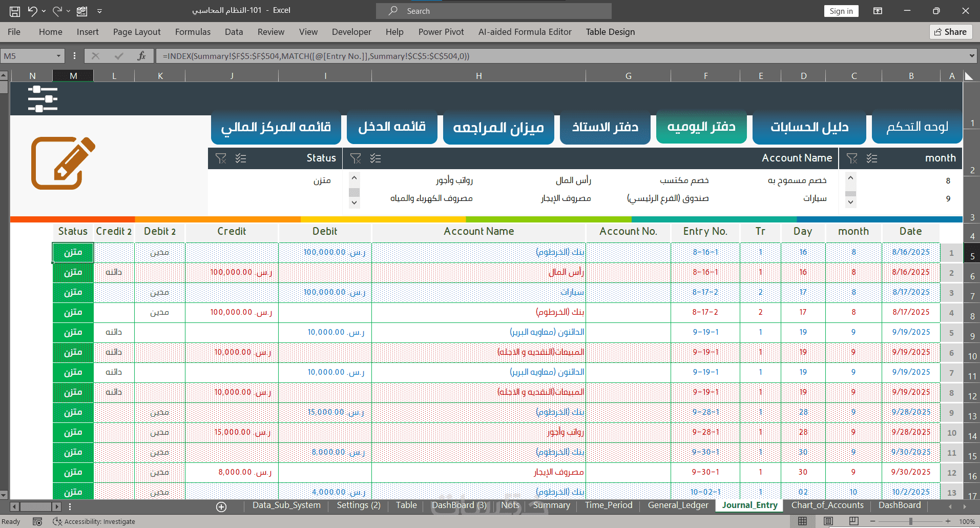Switch to Page Layout view
This screenshot has height=528, width=980.
[x=828, y=521]
